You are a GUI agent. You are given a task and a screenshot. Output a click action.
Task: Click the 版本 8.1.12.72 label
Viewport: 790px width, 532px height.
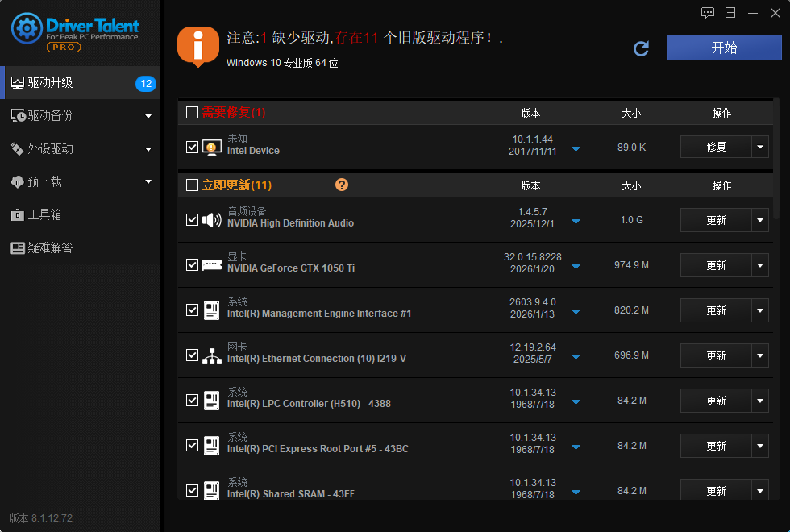(41, 517)
